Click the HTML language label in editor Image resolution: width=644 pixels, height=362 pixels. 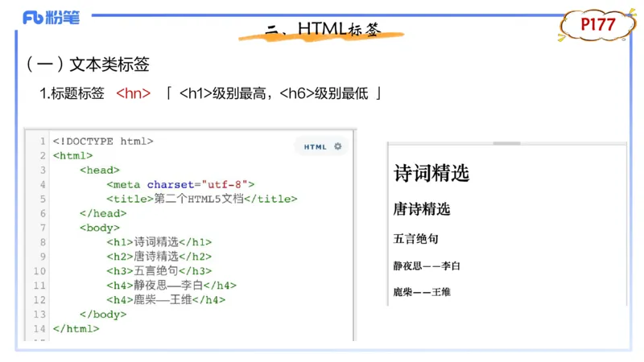point(316,147)
